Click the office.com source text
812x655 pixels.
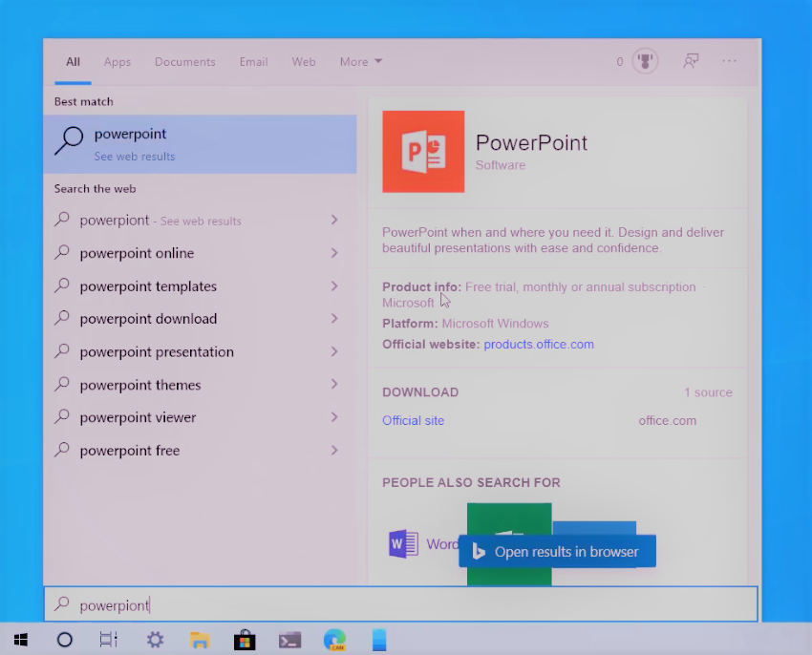pyautogui.click(x=667, y=420)
